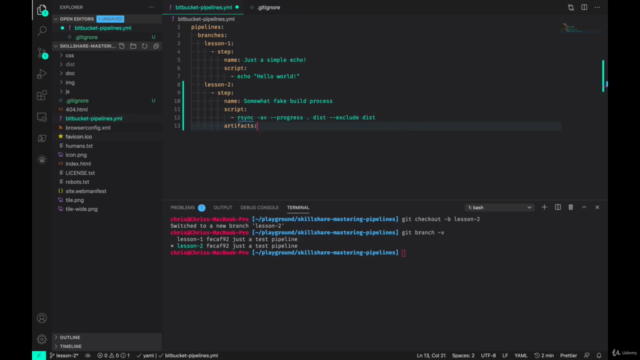
Task: Click the New File icon in explorer
Action: (122, 46)
